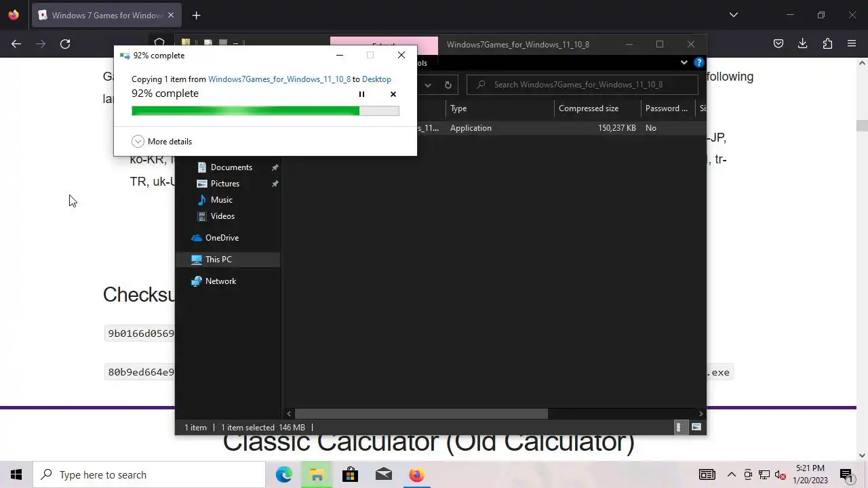Select the Extract ribbon tab
This screenshot has width=868, height=488.
pos(384,45)
